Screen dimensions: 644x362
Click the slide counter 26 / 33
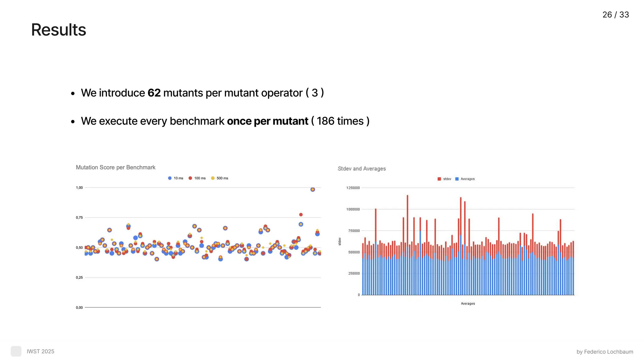[x=615, y=15]
